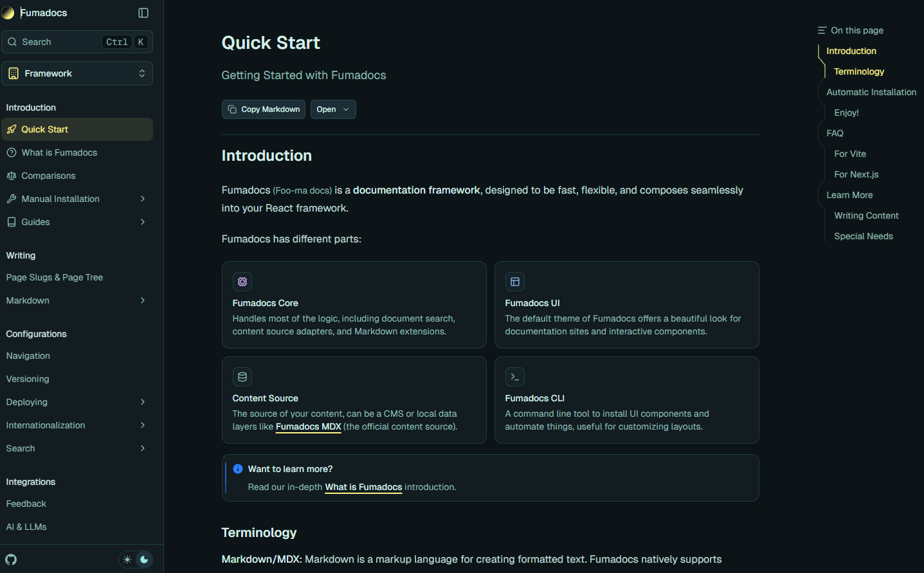Click the Fumadocs UI layout icon
Viewport: 924px width, 573px height.
(x=515, y=282)
